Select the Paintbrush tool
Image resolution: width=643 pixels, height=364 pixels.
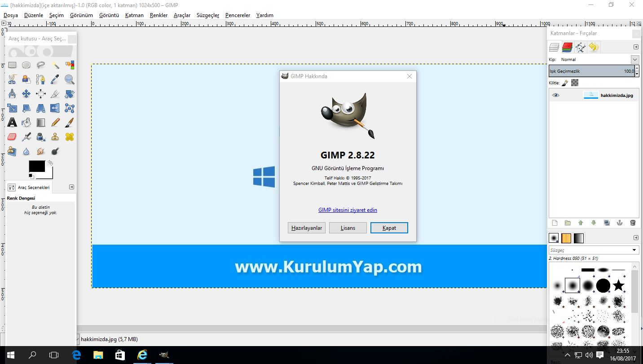70,123
